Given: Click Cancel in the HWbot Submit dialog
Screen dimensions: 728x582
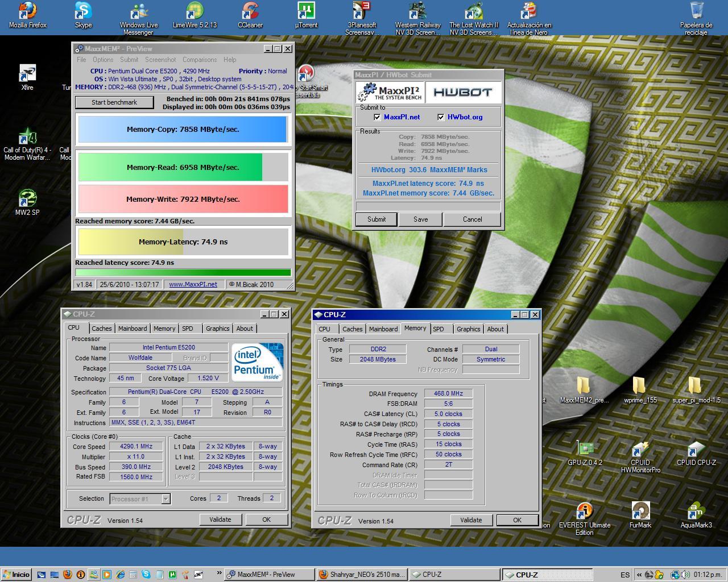Looking at the screenshot, I should click(472, 219).
